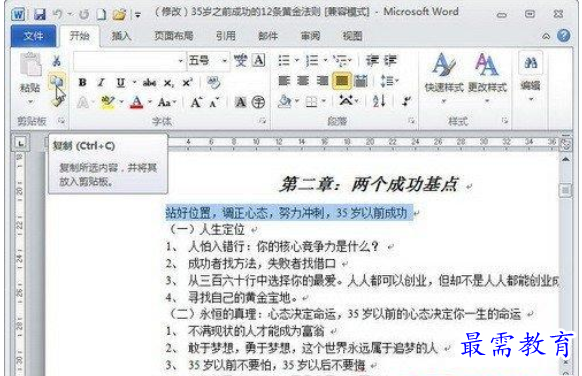Open the Word help question mark
Screen dimensions: 582x376
[563, 36]
